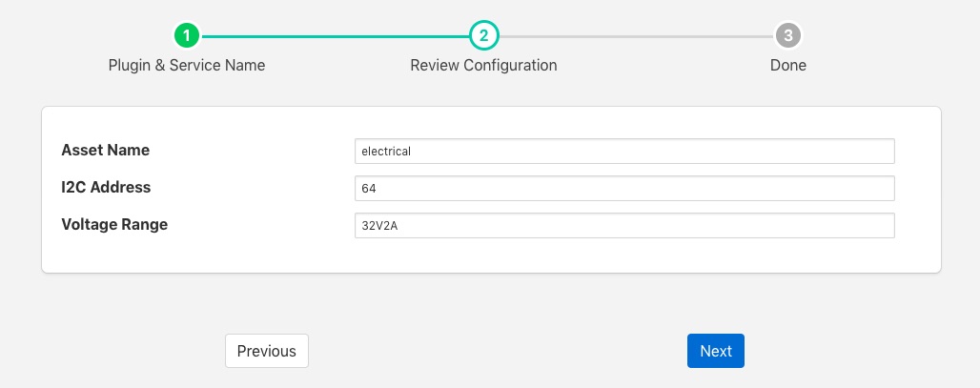Screen dimensions: 980x388
Task: Click the 'electrical' text value
Action: pyautogui.click(x=385, y=152)
